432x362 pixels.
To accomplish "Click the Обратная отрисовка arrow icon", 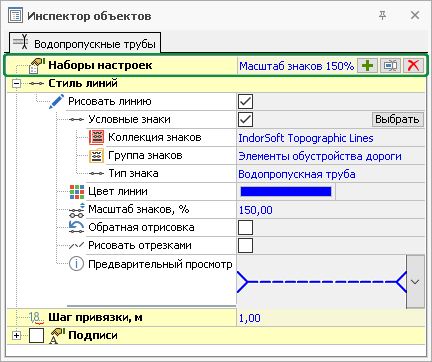I will tap(76, 227).
